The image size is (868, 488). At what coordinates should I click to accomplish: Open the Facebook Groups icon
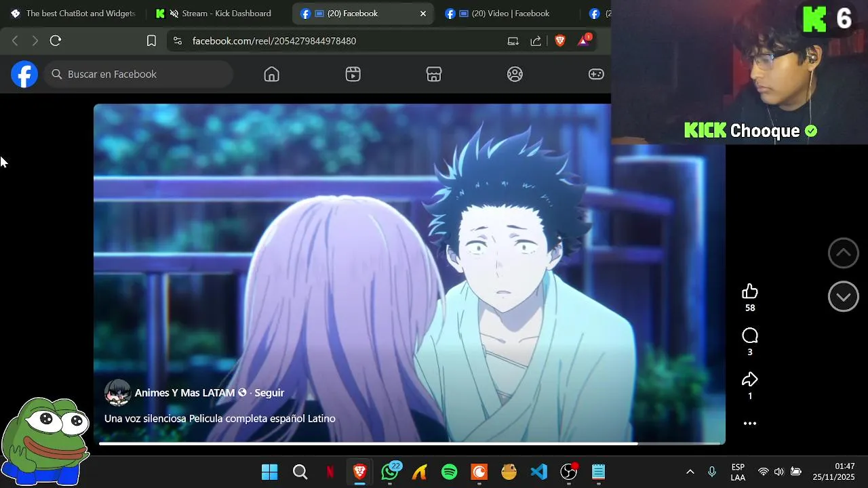click(x=515, y=75)
